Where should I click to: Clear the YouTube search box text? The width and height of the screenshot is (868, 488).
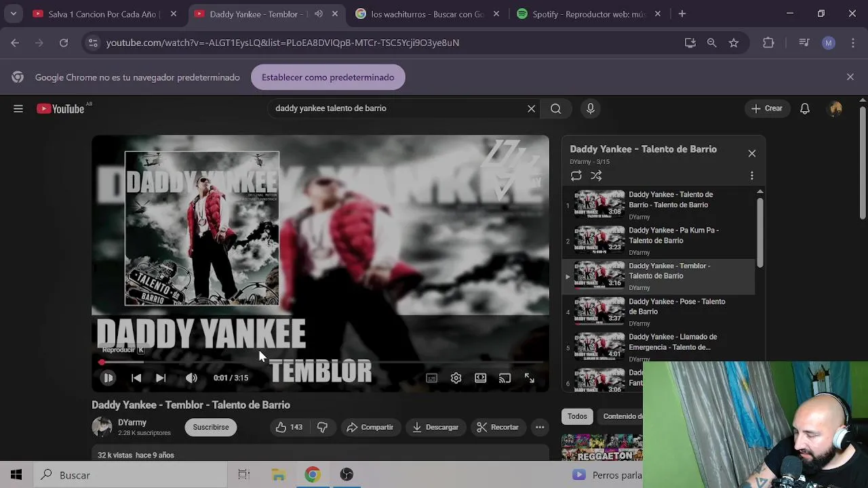[x=532, y=108]
